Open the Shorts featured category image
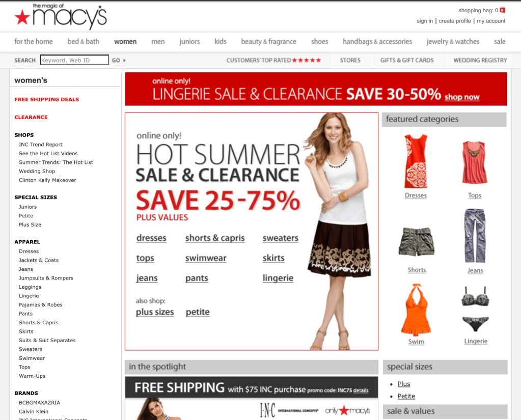Viewport: 521px width, 420px height. tap(416, 241)
